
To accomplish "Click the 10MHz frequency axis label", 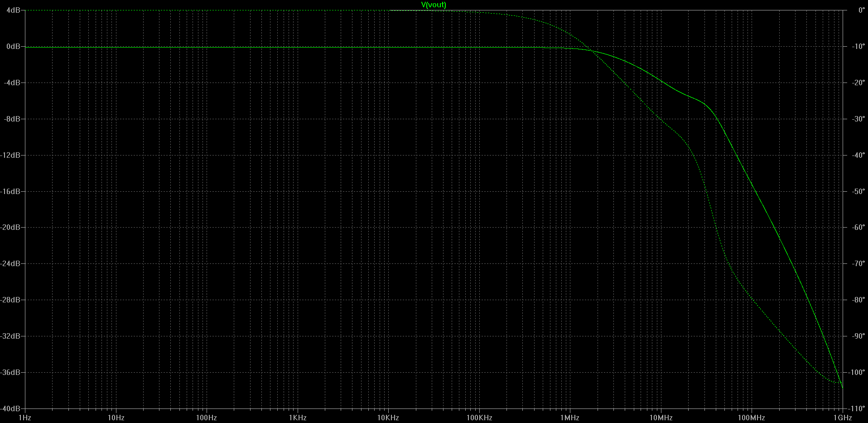I will pos(661,418).
